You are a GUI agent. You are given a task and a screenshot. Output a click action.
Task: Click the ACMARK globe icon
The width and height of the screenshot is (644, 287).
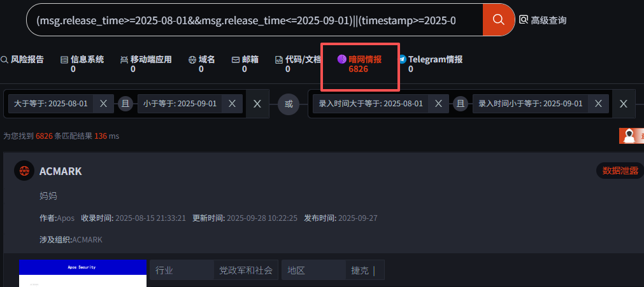(24, 171)
